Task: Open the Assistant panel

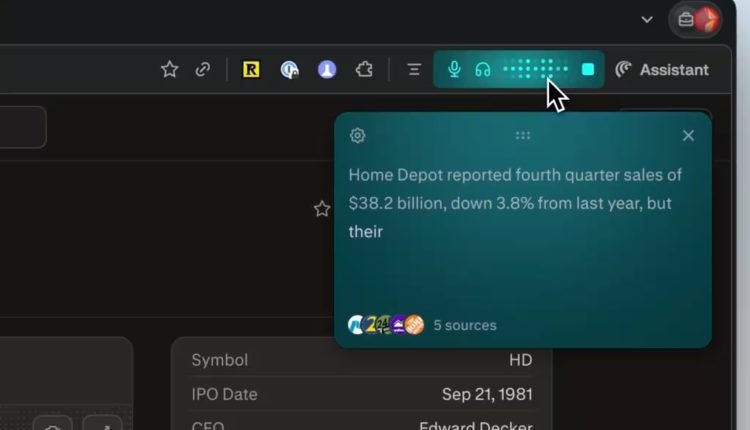Action: [662, 69]
